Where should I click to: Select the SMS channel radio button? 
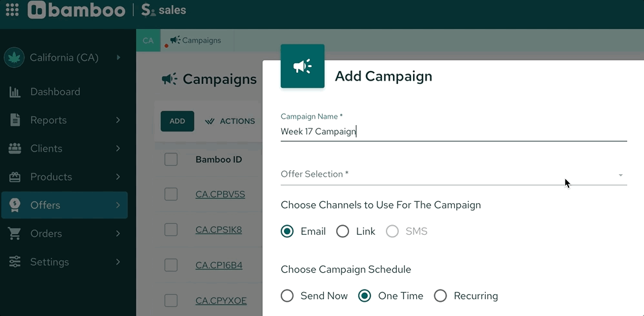[392, 232]
